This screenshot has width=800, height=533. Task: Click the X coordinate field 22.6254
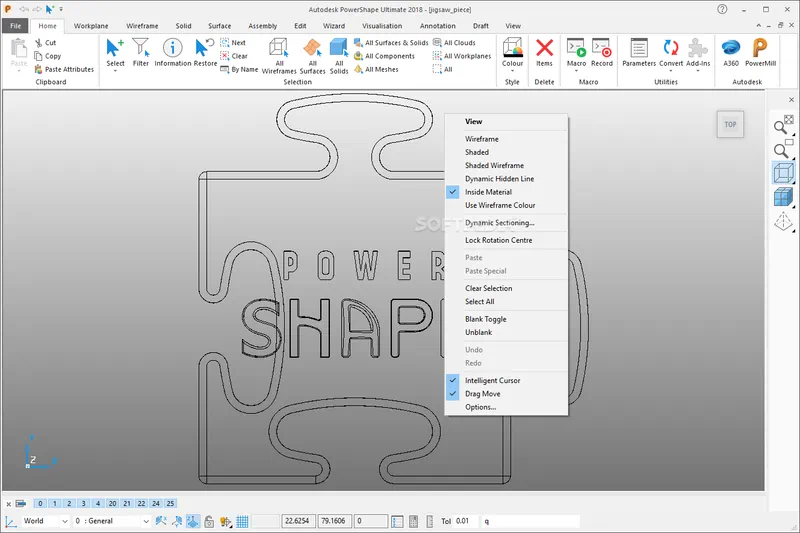tap(298, 521)
